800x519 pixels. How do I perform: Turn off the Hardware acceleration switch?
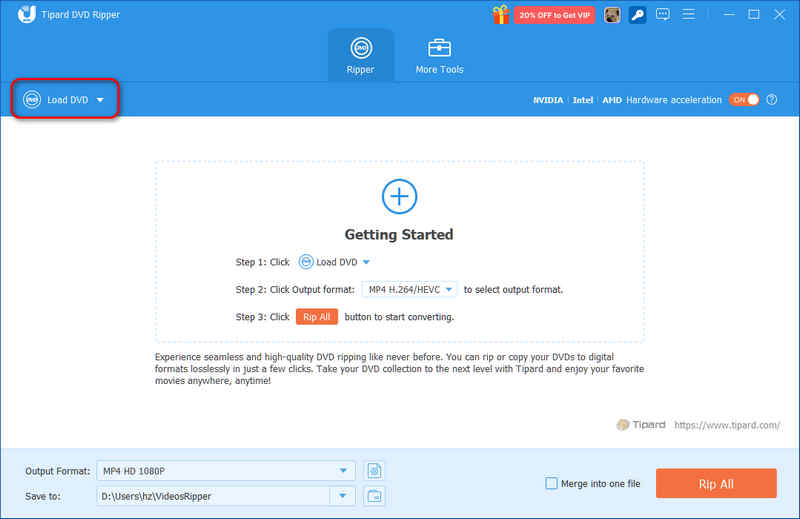tap(744, 100)
